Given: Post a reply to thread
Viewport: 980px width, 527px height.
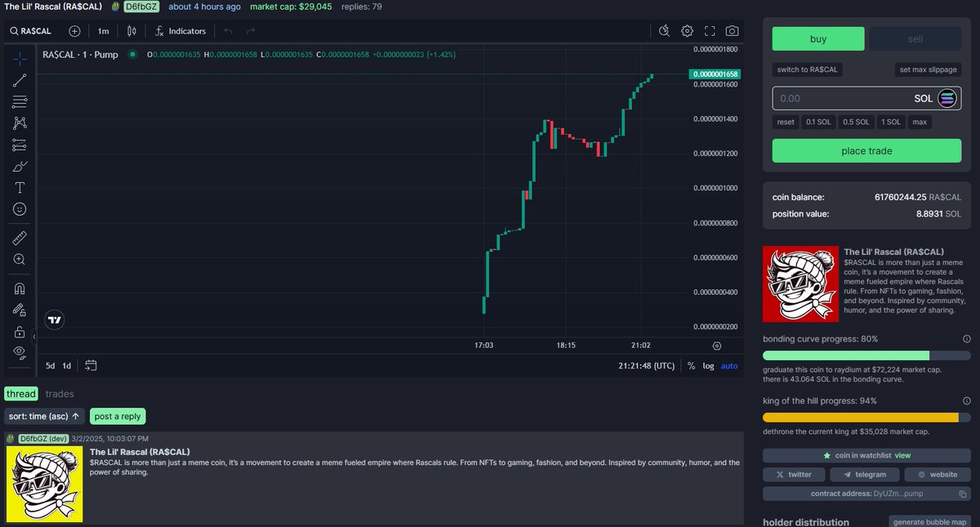Looking at the screenshot, I should pos(118,417).
